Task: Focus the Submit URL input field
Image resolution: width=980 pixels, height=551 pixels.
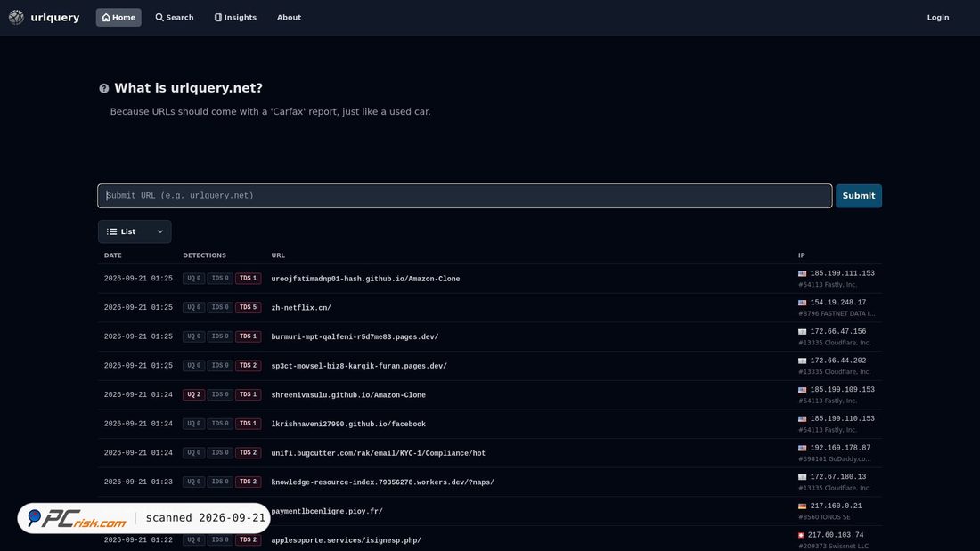Action: click(x=464, y=196)
